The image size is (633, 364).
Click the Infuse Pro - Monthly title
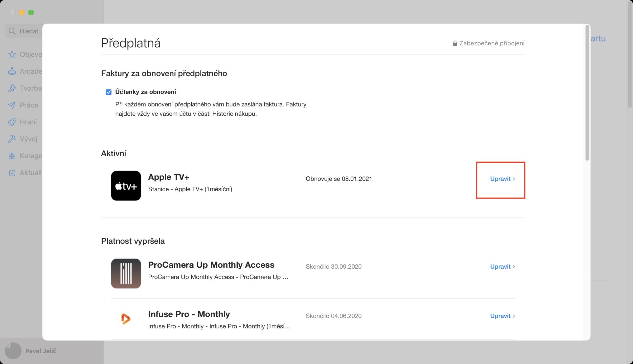click(189, 314)
